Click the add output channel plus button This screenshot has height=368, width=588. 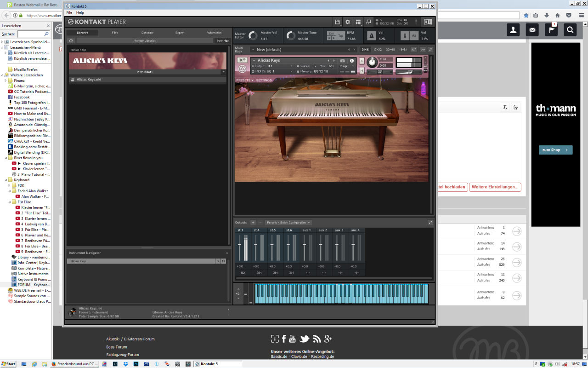pos(253,223)
